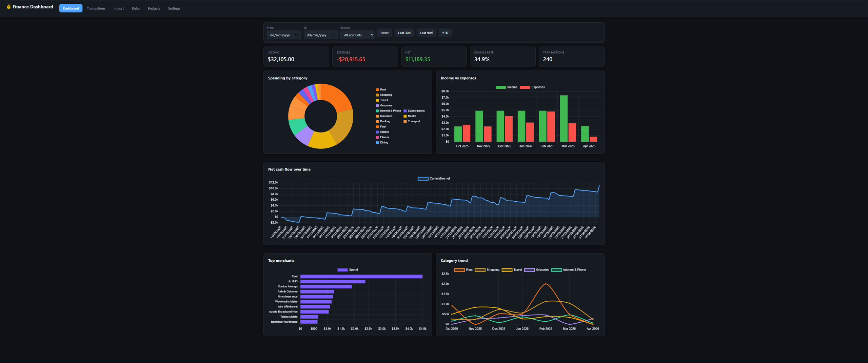Click the large orange Rent donut segment
Viewport: 868px width, 363px height.
click(338, 97)
